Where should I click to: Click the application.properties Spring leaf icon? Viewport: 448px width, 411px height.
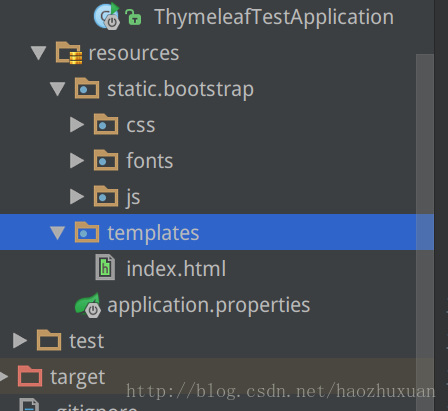[x=88, y=305]
